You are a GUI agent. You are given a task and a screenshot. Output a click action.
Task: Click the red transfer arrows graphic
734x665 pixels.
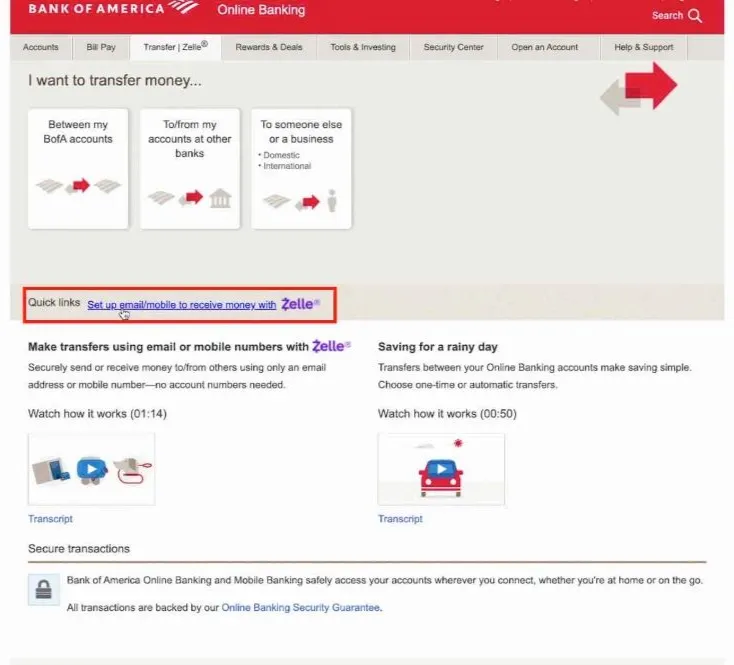(639, 88)
